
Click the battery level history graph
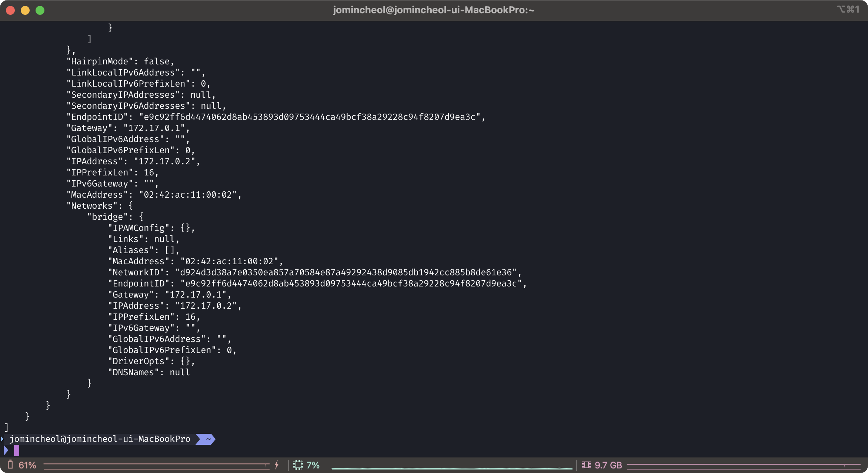[156, 464]
